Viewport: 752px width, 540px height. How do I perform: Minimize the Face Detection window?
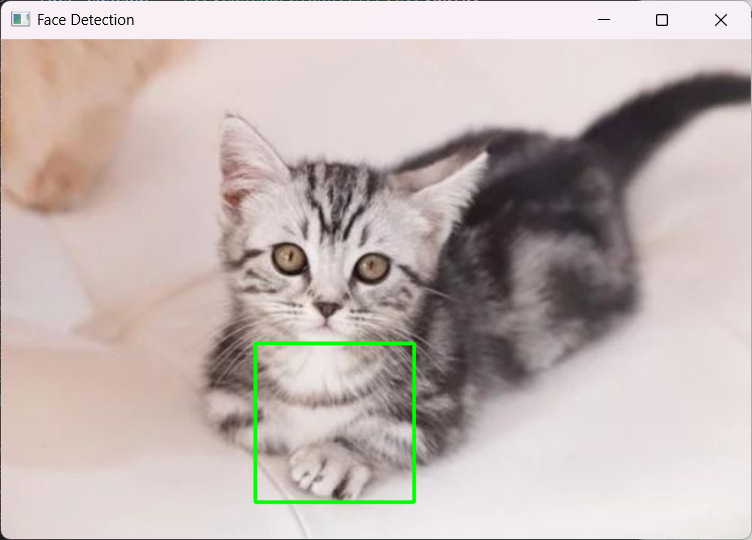coord(604,20)
